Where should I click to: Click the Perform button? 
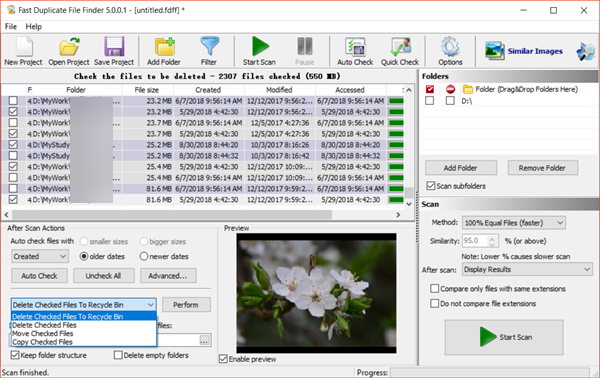pos(186,305)
